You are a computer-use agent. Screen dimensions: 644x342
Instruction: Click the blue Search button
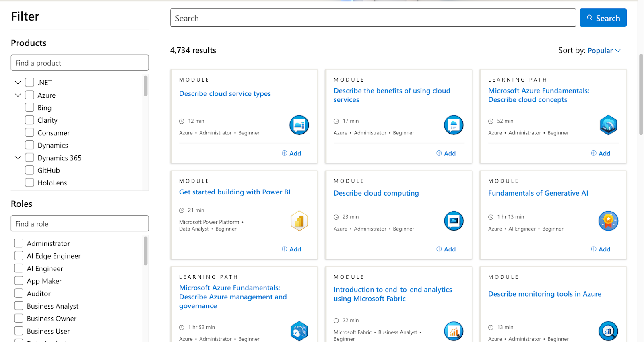point(603,18)
